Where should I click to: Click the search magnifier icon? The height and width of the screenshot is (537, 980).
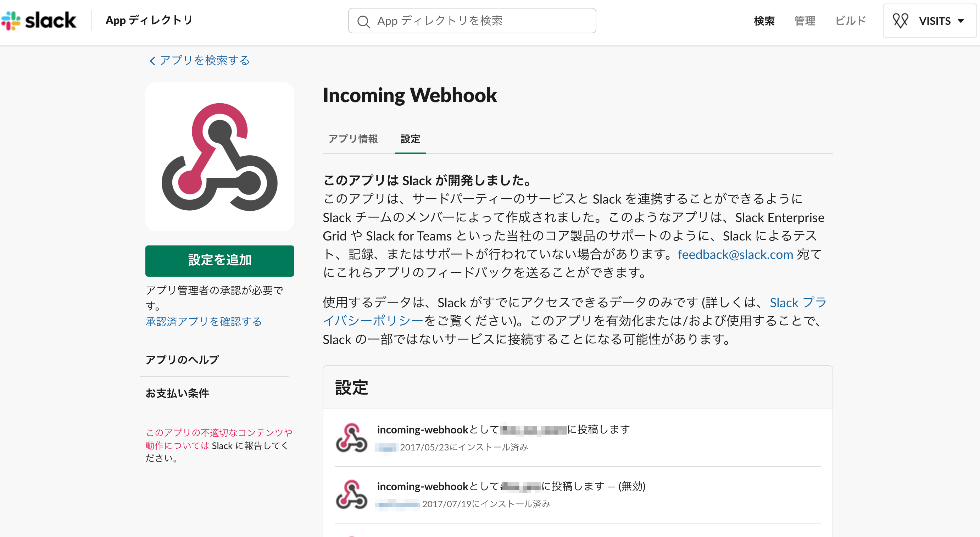pos(363,21)
